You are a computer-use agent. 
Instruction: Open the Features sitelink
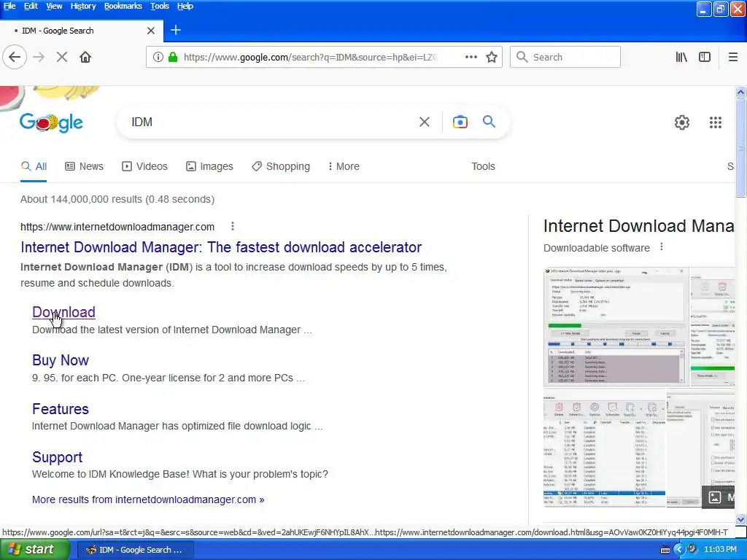[61, 408]
